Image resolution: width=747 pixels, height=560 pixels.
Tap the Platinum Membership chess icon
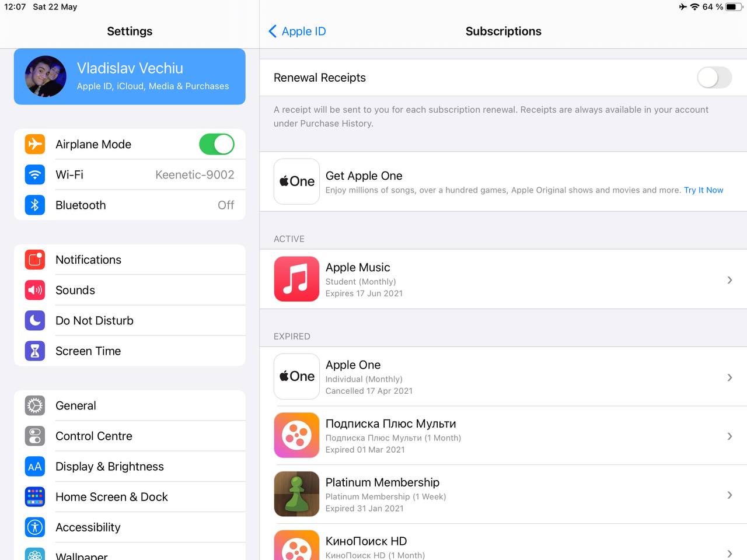[x=296, y=494]
